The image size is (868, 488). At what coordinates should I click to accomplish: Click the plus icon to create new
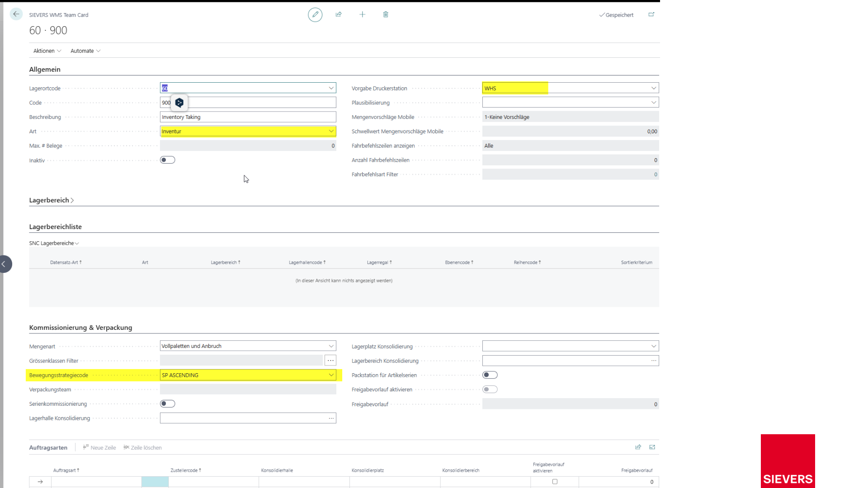[362, 14]
